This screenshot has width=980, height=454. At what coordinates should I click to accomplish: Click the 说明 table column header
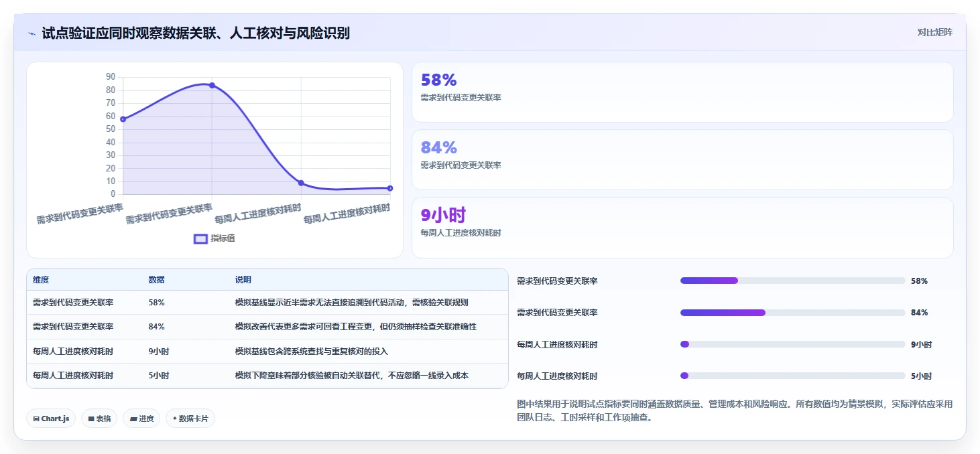tap(243, 280)
